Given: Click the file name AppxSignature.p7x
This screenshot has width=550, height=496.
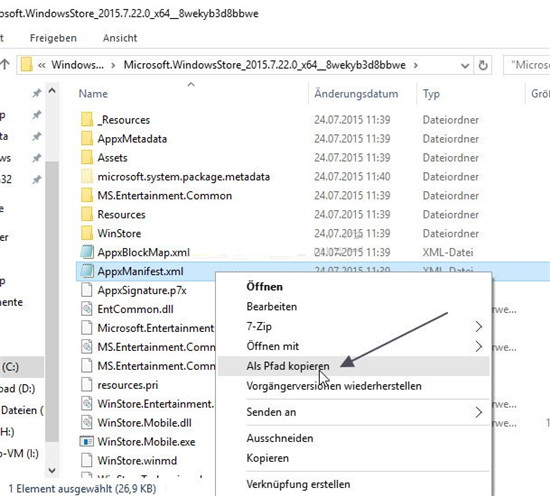Looking at the screenshot, I should [x=142, y=290].
